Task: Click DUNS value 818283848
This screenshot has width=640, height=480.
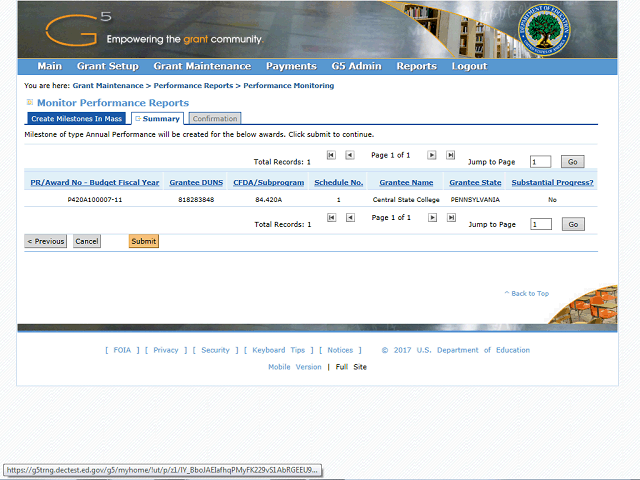Action: [196, 200]
